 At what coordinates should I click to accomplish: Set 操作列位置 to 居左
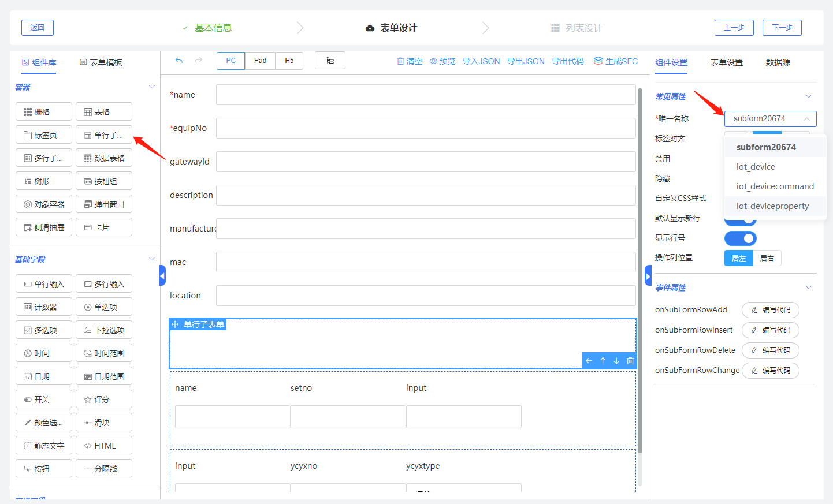point(739,259)
